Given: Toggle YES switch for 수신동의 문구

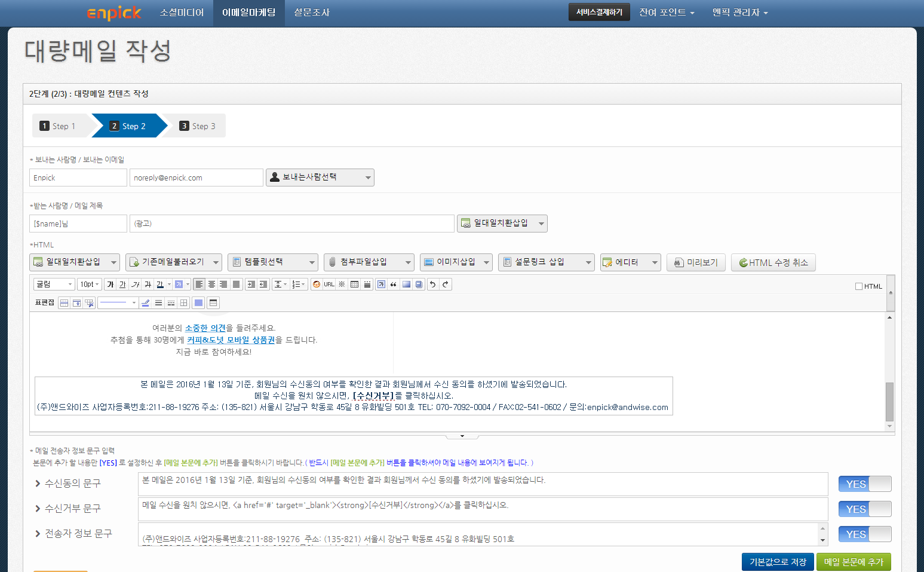Looking at the screenshot, I should point(864,484).
